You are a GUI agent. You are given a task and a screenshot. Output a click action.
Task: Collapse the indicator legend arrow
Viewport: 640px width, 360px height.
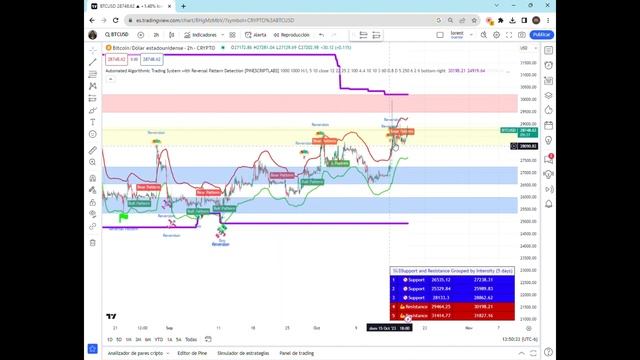(111, 79)
